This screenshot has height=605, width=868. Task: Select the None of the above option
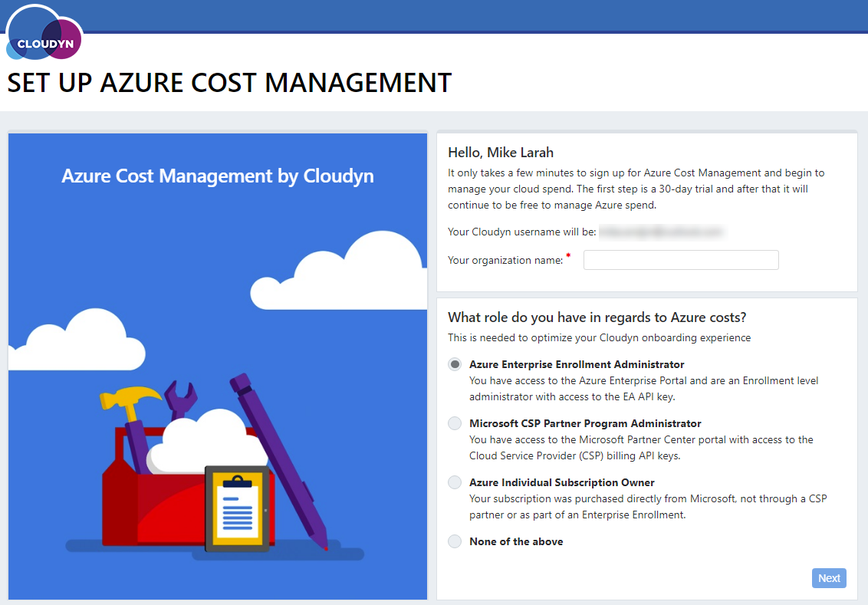(455, 541)
